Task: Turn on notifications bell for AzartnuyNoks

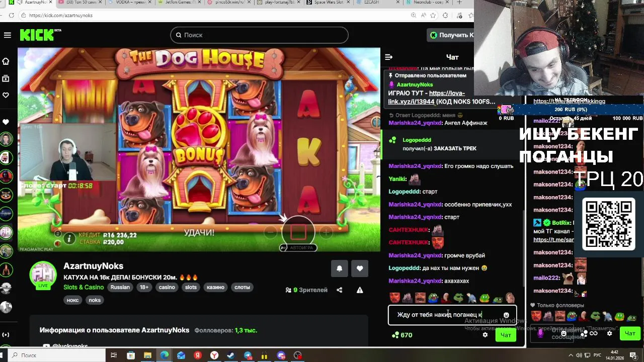Action: [339, 268]
